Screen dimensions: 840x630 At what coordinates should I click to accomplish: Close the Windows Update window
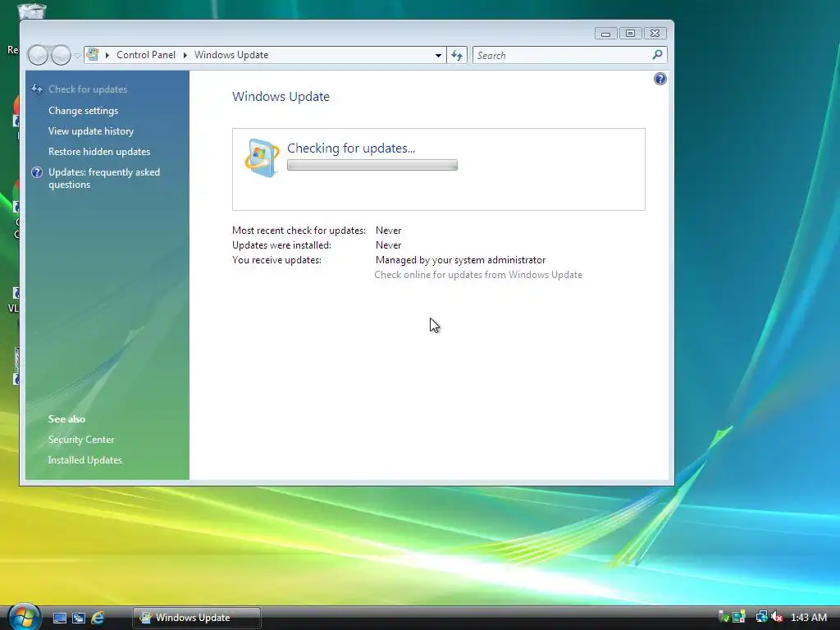tap(655, 33)
